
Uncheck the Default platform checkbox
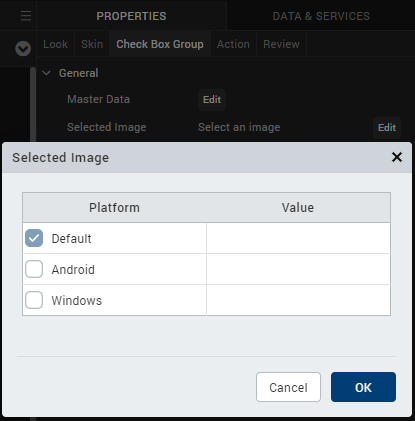click(34, 238)
